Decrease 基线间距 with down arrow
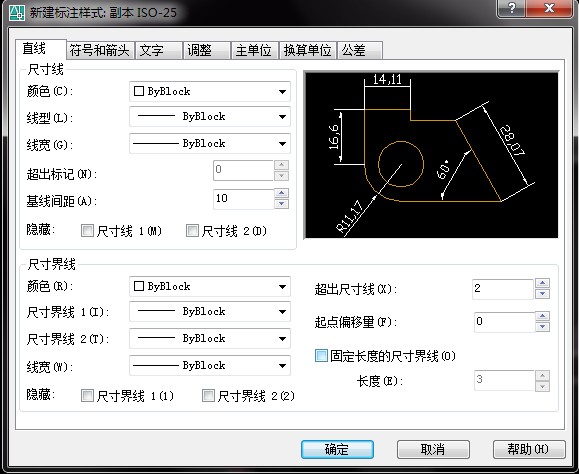 [282, 204]
